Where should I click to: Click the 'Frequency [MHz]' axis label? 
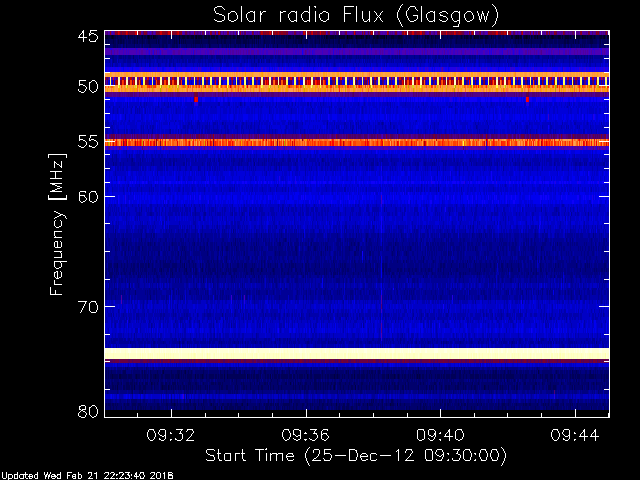[57, 224]
